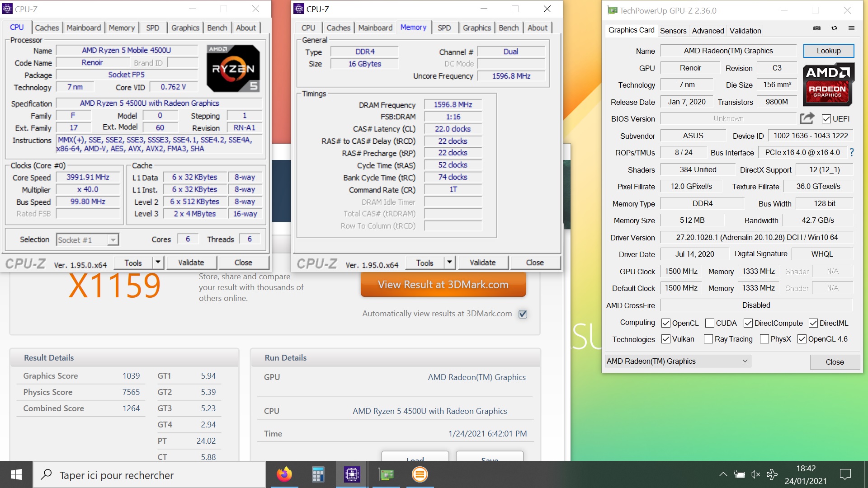Toggle UEFI checkbox in GPU-Z
The height and width of the screenshot is (488, 868).
pyautogui.click(x=826, y=119)
